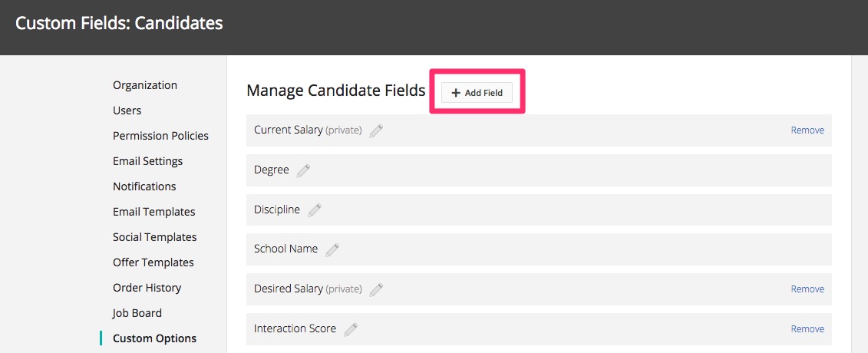Image resolution: width=868 pixels, height=353 pixels.
Task: Go to Email Templates
Action: point(154,212)
